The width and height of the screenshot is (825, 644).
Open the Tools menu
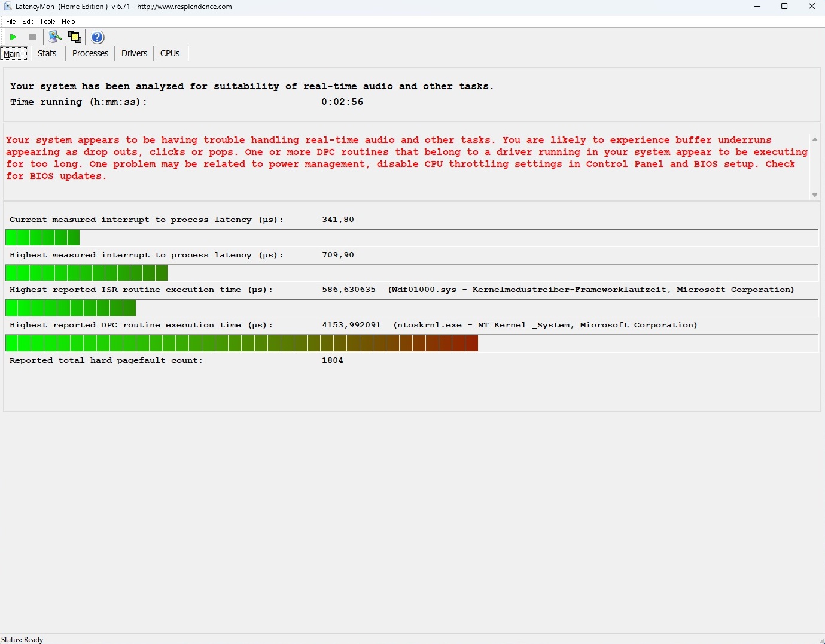[x=47, y=22]
